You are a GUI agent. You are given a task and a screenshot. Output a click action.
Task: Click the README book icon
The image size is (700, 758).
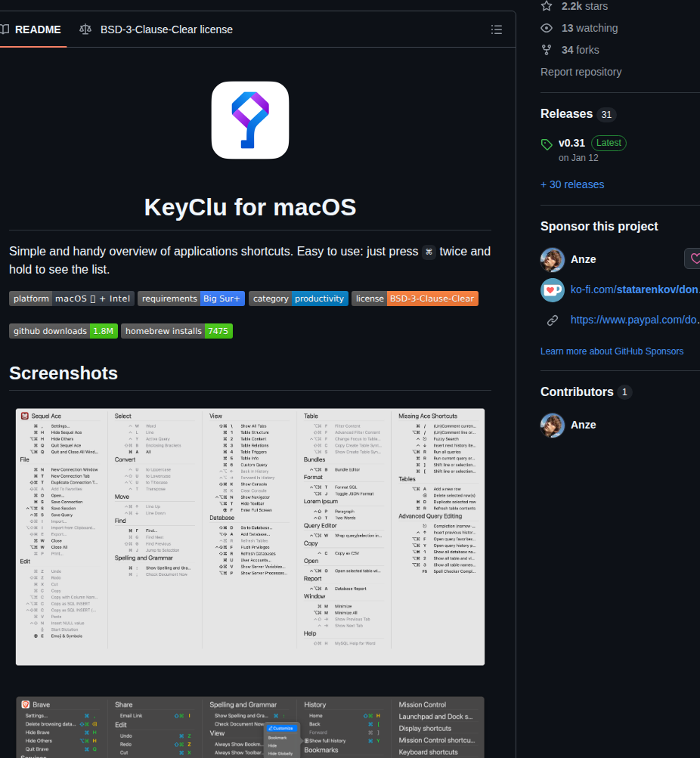[x=5, y=29]
